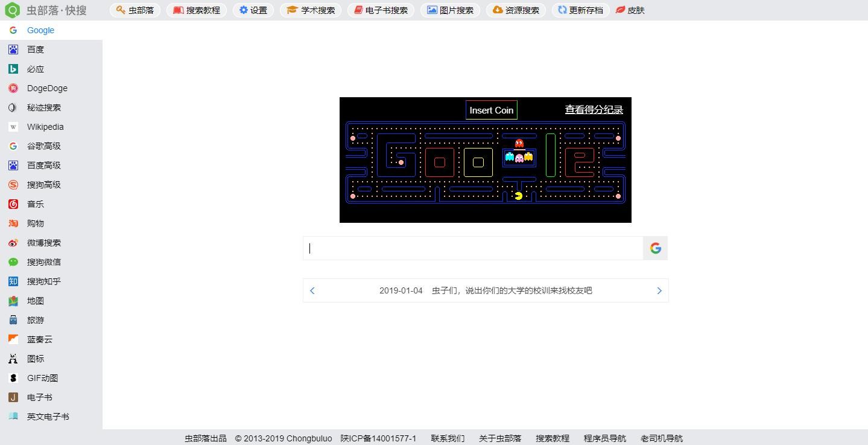Screen dimensions: 868x445
Task: Open the 设置 settings menu
Action: coord(253,10)
